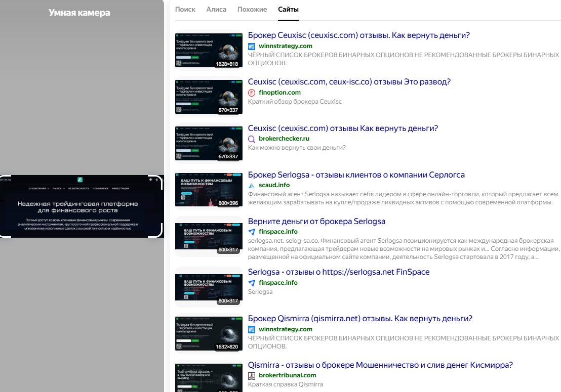Click the winnstrategy favicon under the Qismirra result
561x392 pixels.
252,329
